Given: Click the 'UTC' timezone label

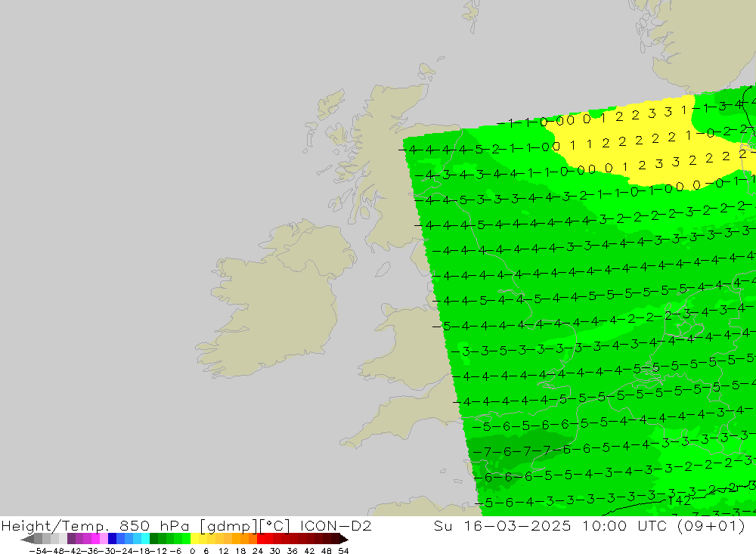Looking at the screenshot, I should [x=652, y=525].
